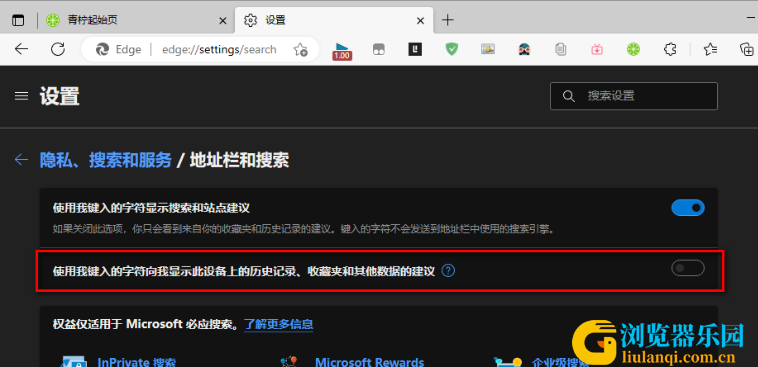Open the gray two-dot rounded extension icon

[x=379, y=49]
